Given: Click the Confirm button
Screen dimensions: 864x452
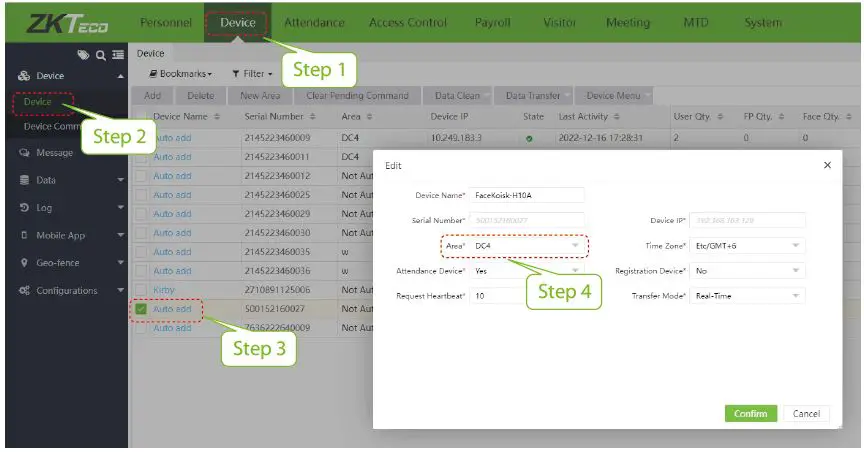Looking at the screenshot, I should coord(750,413).
